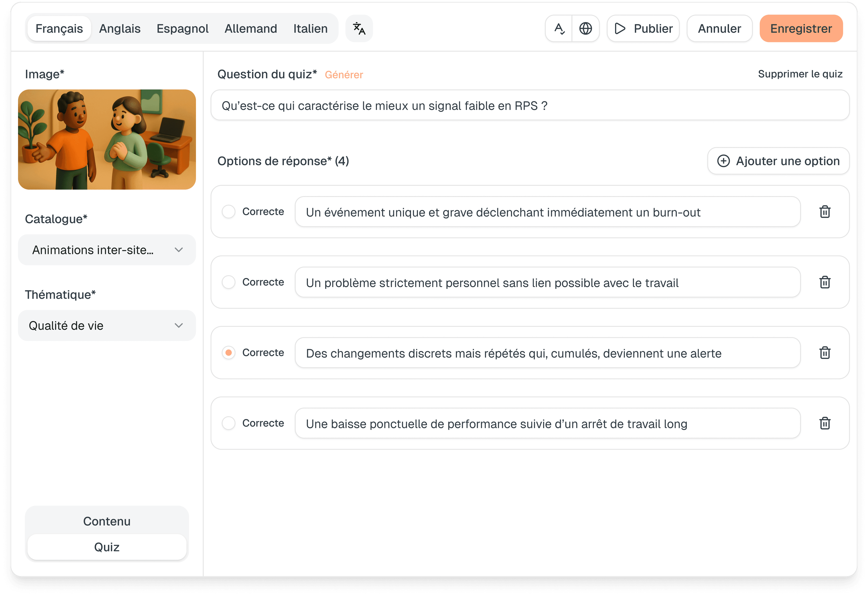Switch to the Anglais language tab
Screen dimensions: 868x596
(x=120, y=28)
